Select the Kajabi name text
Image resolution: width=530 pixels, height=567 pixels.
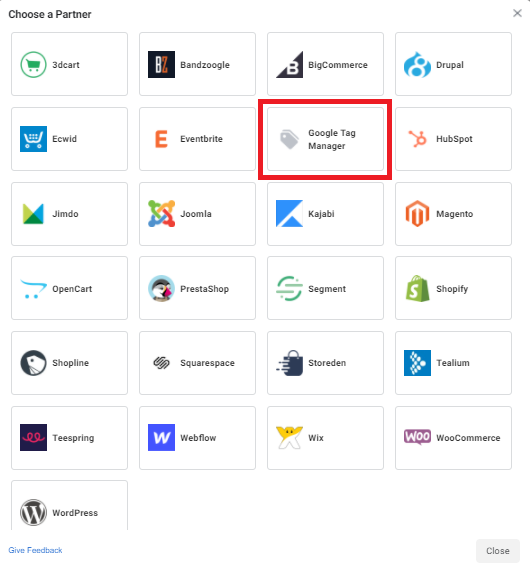pyautogui.click(x=321, y=214)
